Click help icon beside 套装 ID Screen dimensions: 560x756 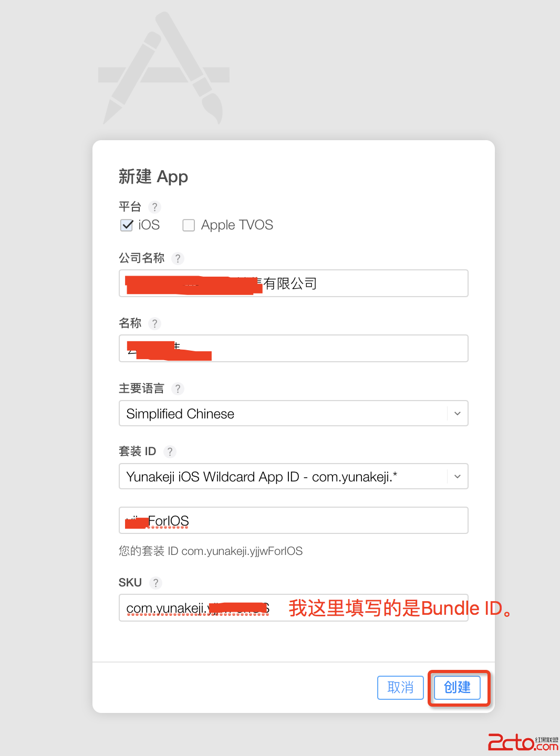170,451
